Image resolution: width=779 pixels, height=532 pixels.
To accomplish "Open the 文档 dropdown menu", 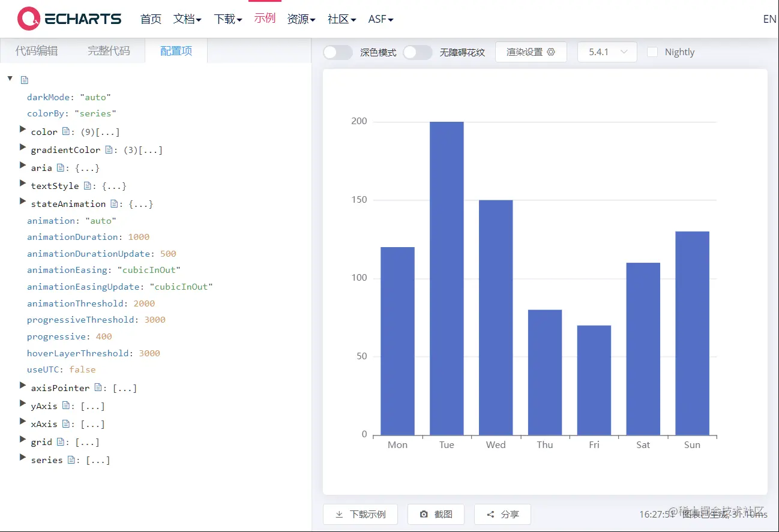I will [187, 19].
